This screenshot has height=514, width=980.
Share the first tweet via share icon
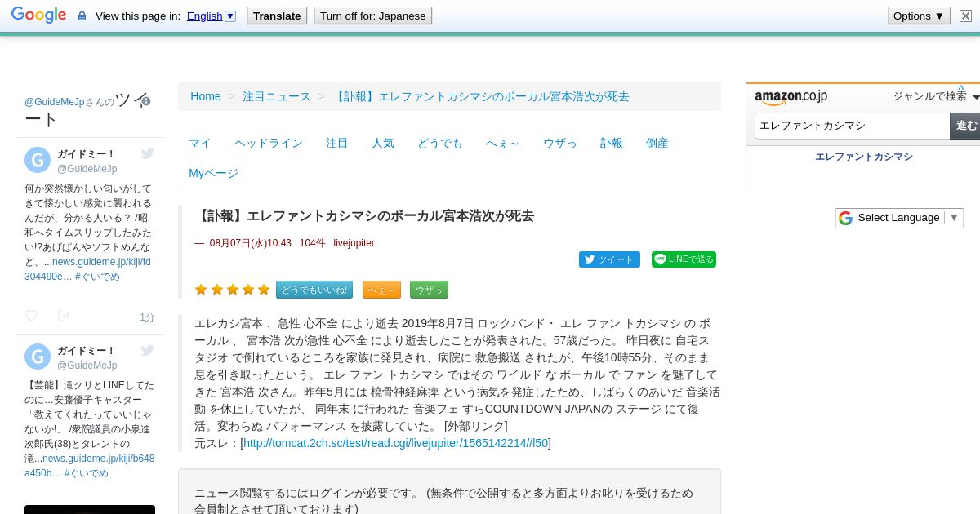coord(64,316)
